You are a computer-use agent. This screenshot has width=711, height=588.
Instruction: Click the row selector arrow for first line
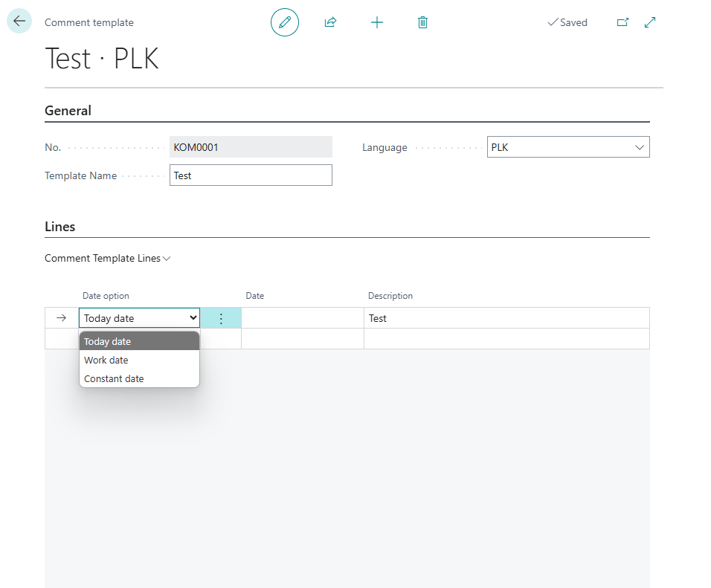click(62, 318)
